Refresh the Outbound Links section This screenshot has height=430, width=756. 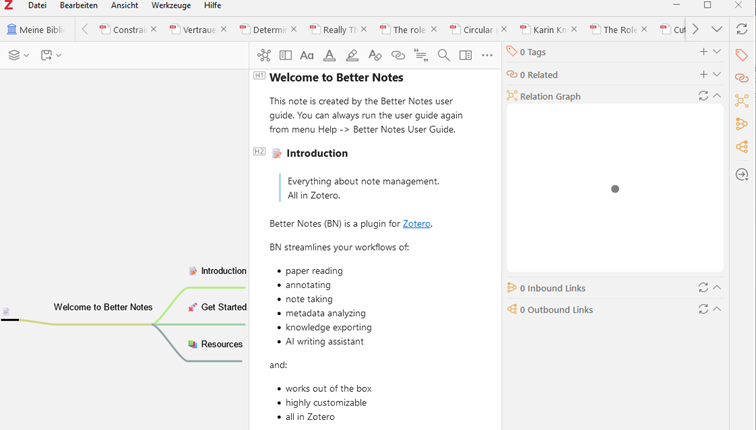703,309
